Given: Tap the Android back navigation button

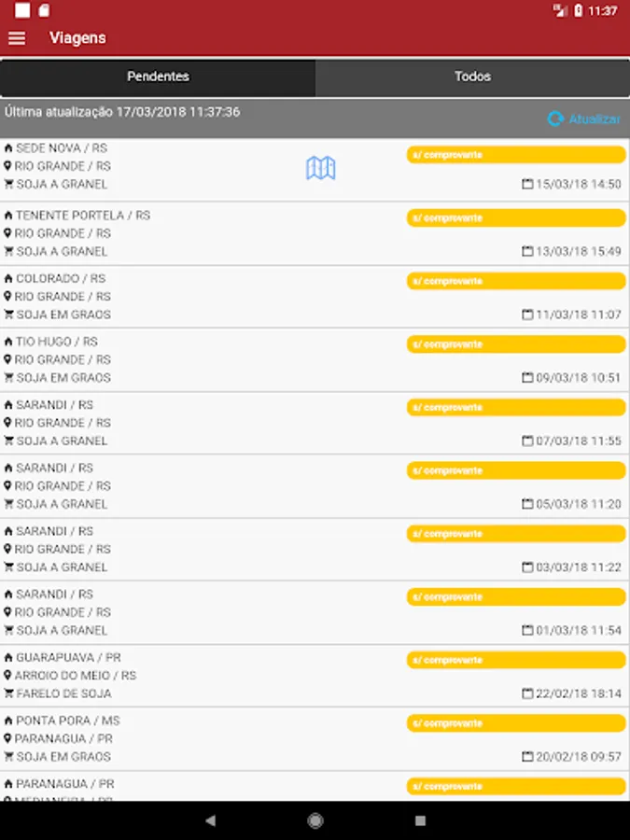Looking at the screenshot, I should pos(210,820).
